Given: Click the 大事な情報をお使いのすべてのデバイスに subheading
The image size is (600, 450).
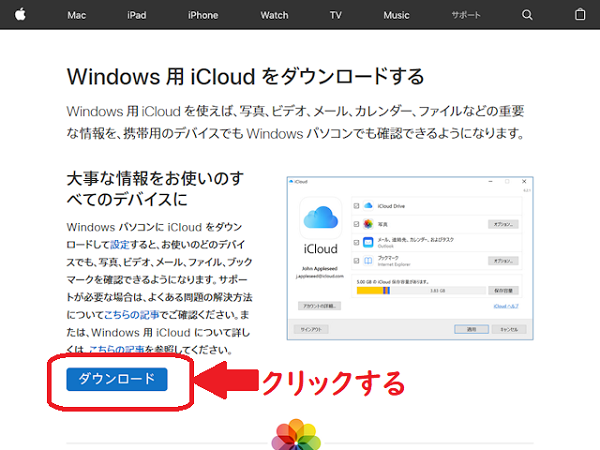Looking at the screenshot, I should pyautogui.click(x=155, y=189).
